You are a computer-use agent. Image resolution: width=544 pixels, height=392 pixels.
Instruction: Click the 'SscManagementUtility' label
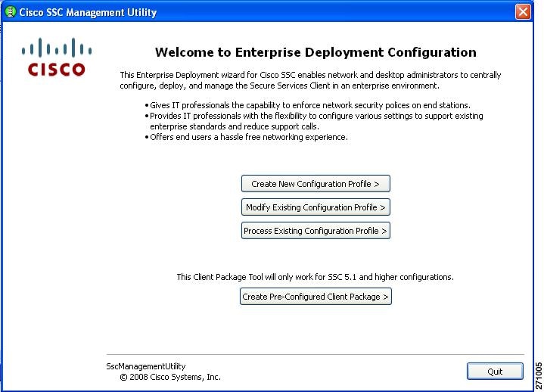tap(146, 366)
